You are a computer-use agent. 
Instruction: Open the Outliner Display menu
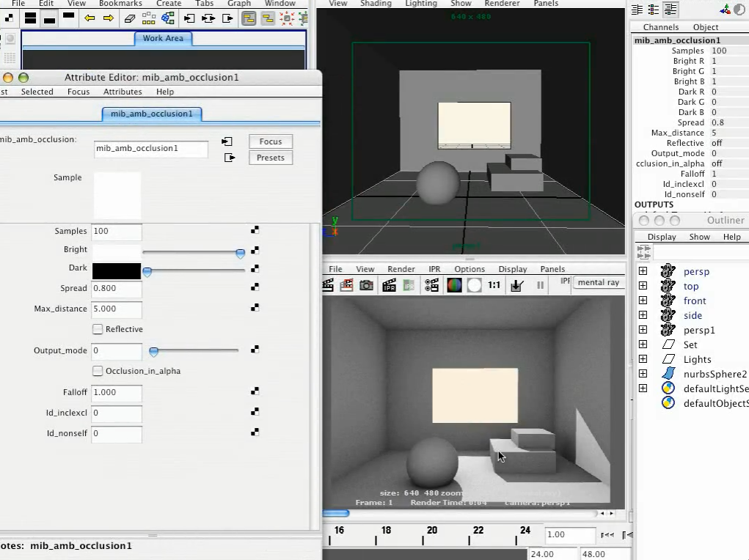coord(662,237)
